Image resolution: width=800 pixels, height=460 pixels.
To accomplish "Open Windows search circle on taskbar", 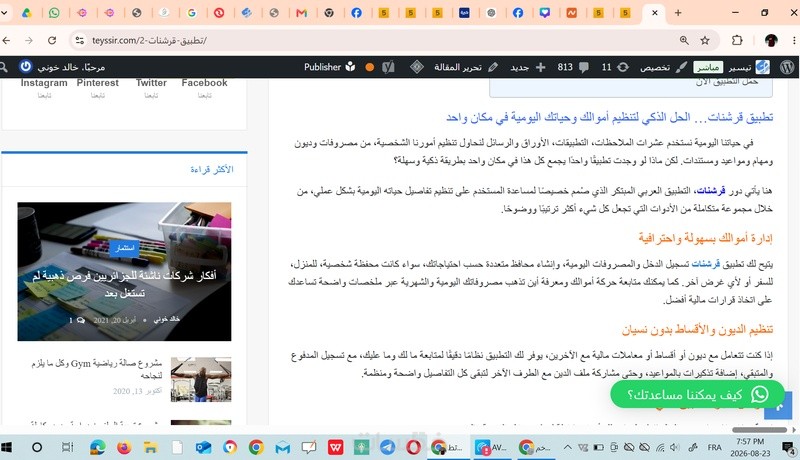I will [x=37, y=447].
